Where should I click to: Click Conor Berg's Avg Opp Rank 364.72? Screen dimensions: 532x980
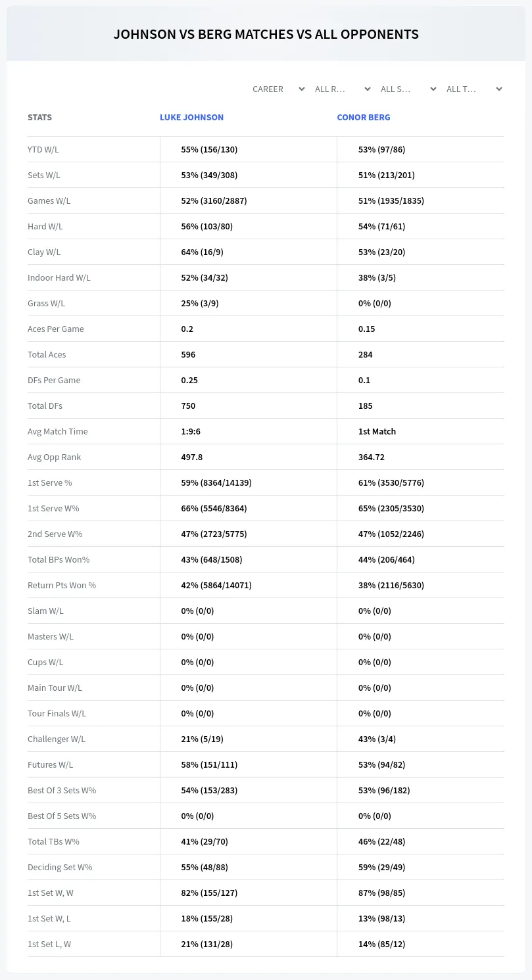click(x=372, y=457)
